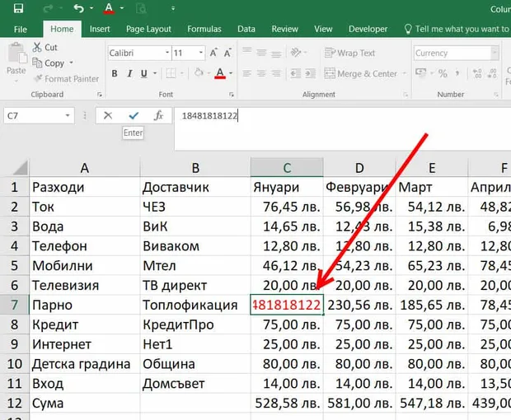Viewport: 511px width, 420px height.
Task: Apply the red font color swatch
Action: [220, 73]
